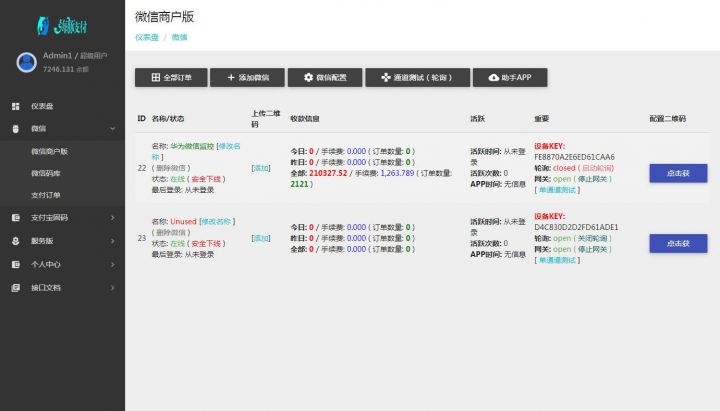Select the fee total 1,263.789

[397, 173]
